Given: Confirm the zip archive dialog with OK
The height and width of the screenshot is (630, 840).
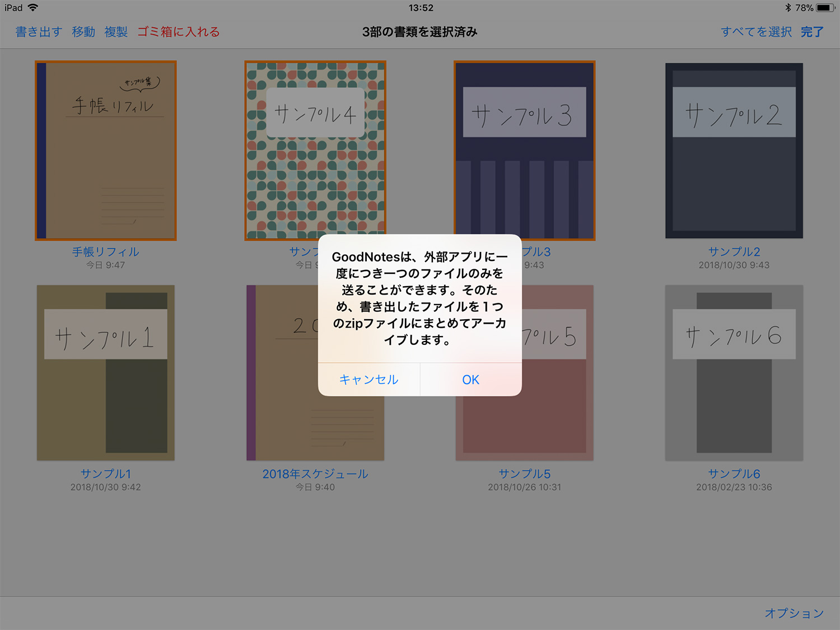Looking at the screenshot, I should tap(470, 380).
